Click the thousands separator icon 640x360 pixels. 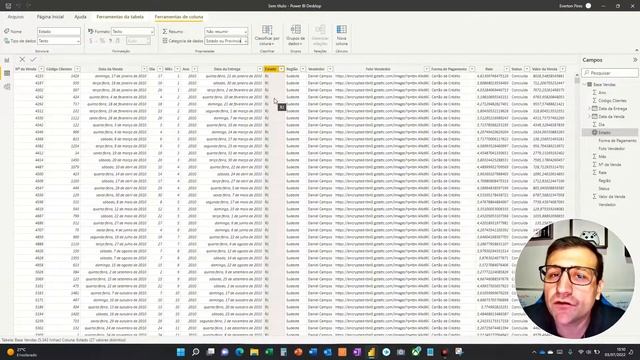(x=110, y=41)
